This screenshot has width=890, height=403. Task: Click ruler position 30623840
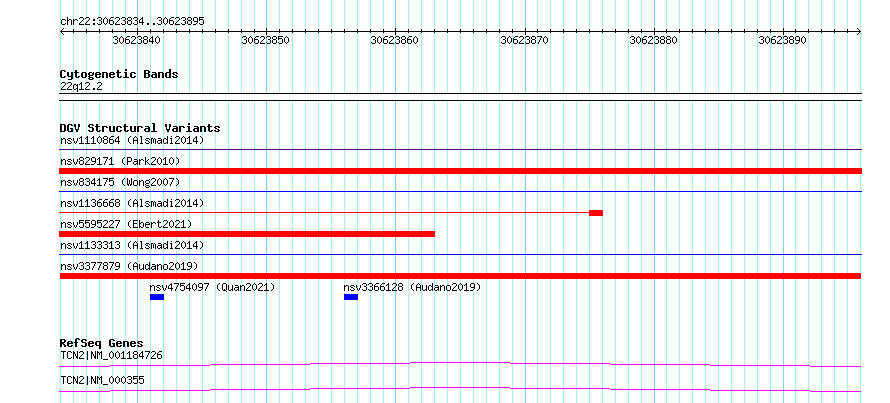(x=136, y=40)
